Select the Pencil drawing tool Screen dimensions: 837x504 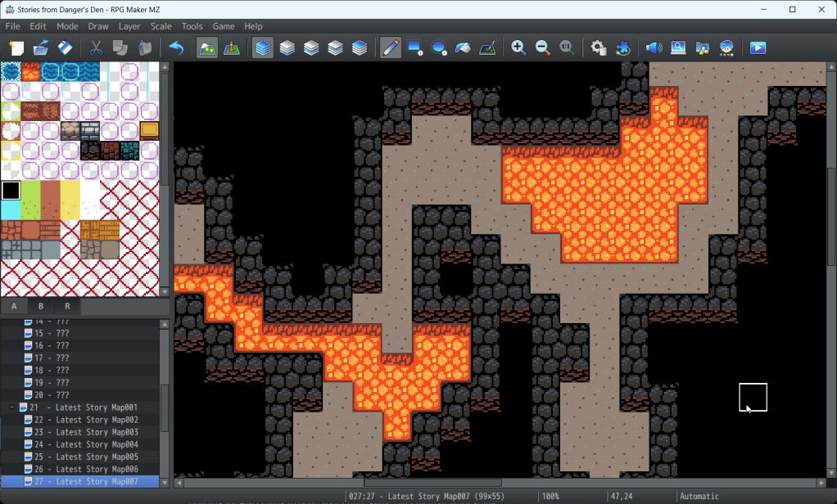[x=391, y=48]
